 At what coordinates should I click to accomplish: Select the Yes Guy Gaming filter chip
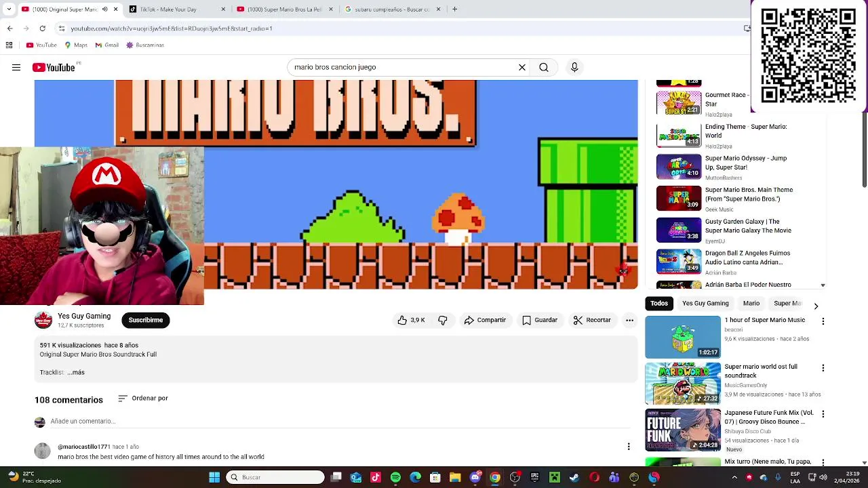coord(705,304)
